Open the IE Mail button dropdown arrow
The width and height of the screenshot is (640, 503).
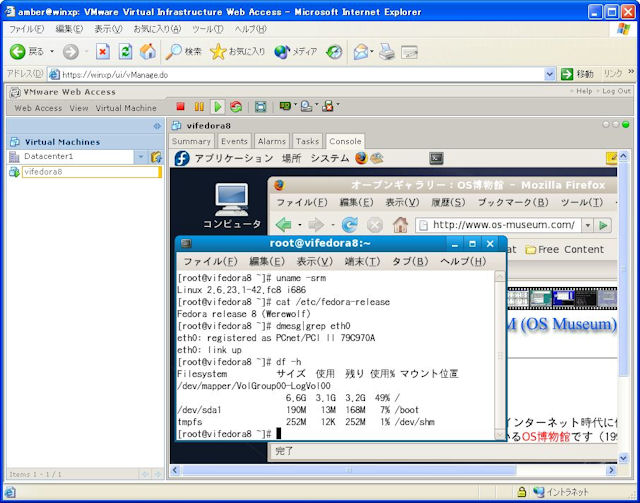click(x=372, y=52)
